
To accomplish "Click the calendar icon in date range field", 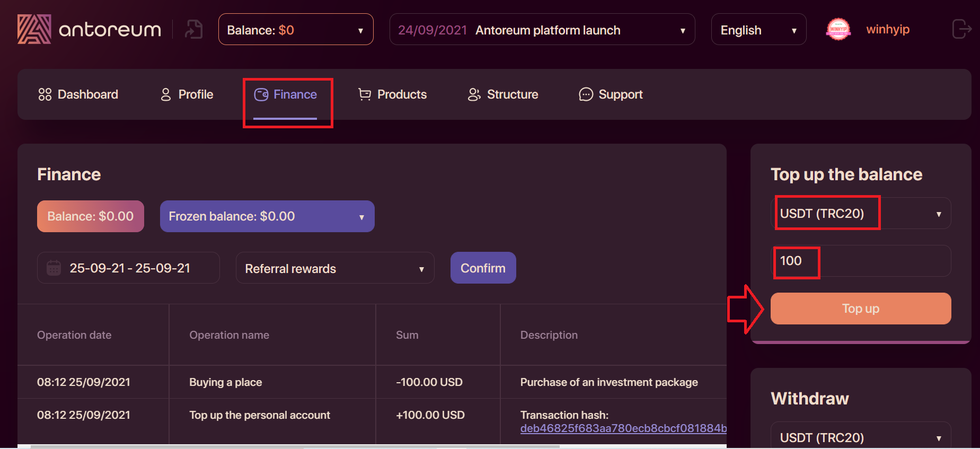I will [54, 268].
